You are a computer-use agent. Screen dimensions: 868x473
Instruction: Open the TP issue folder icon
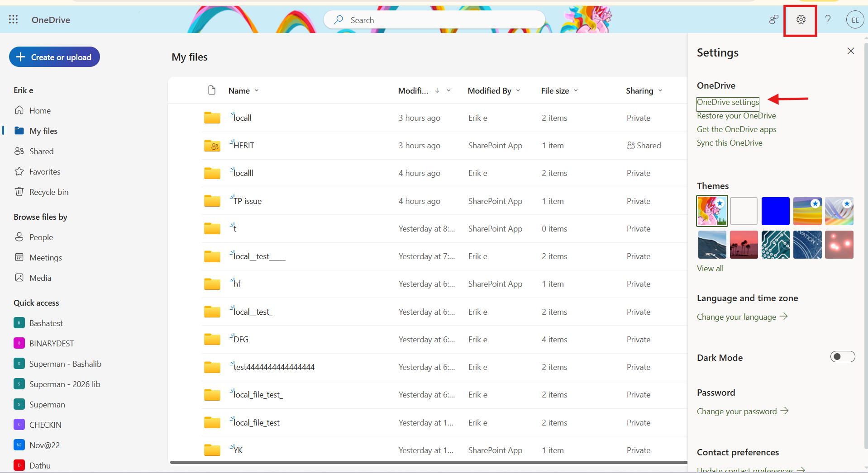point(212,201)
